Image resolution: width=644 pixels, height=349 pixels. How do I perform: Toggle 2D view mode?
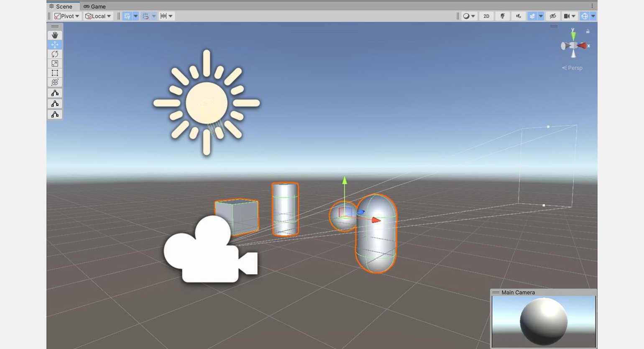click(486, 16)
